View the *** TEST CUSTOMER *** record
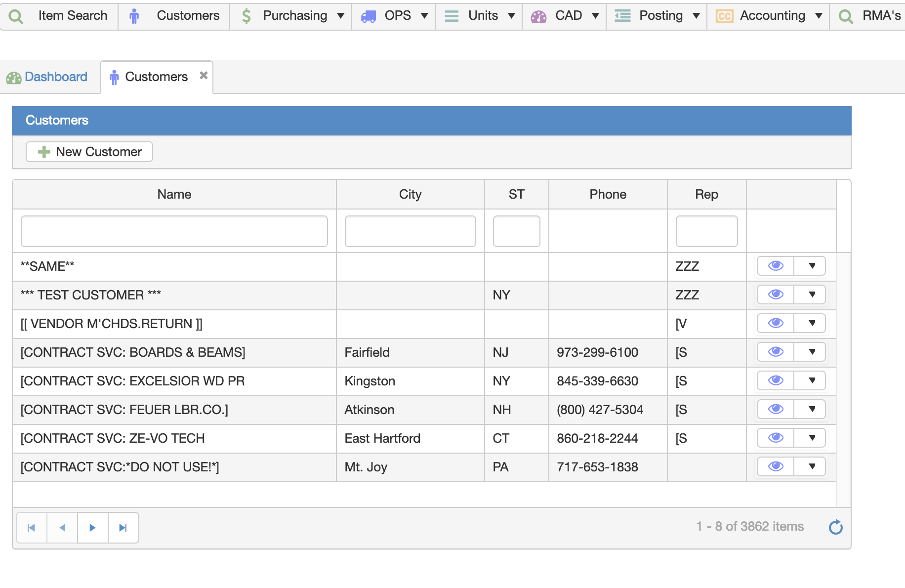 pyautogui.click(x=776, y=294)
